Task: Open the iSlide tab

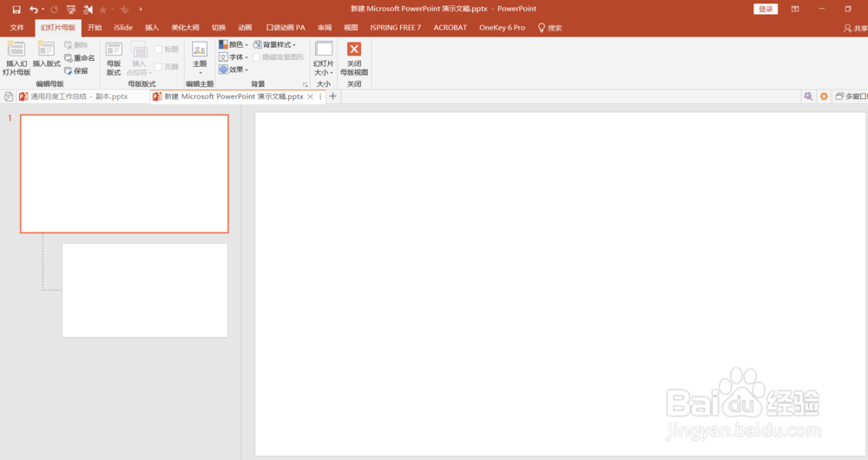Action: tap(123, 28)
